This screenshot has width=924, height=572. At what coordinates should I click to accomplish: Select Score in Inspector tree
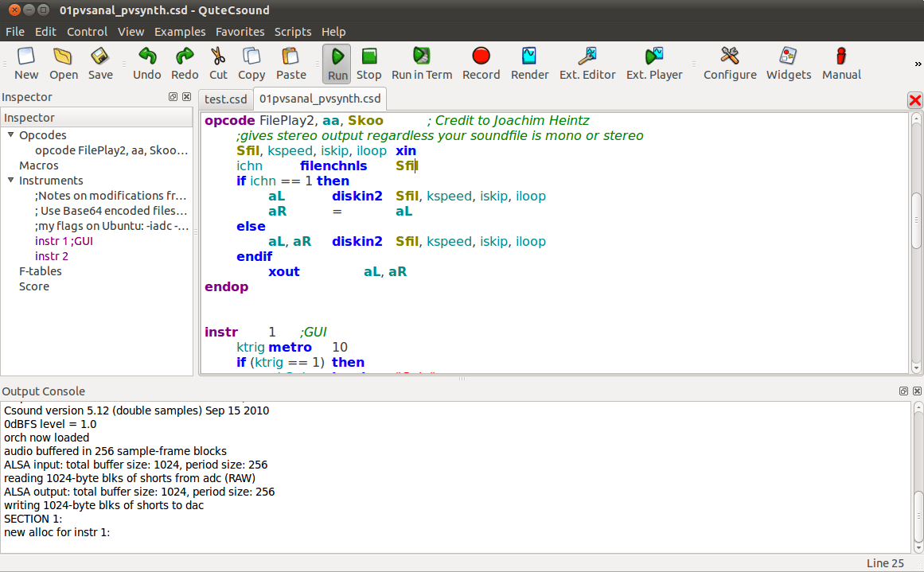click(x=34, y=286)
